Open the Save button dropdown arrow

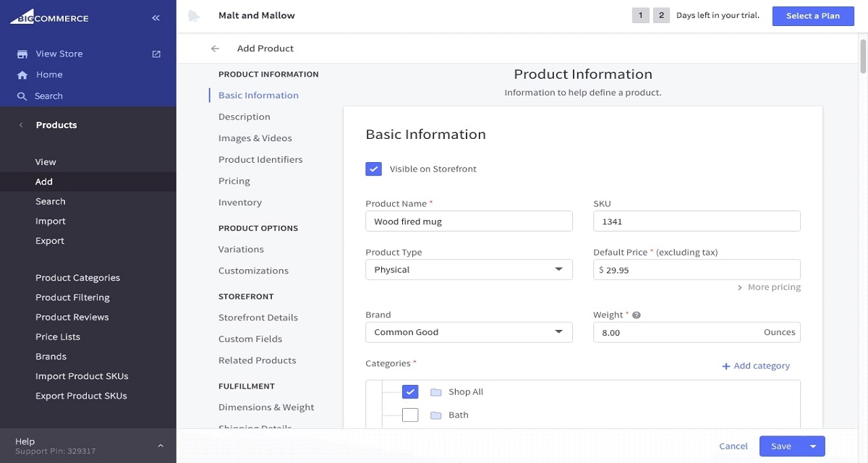[x=813, y=446]
